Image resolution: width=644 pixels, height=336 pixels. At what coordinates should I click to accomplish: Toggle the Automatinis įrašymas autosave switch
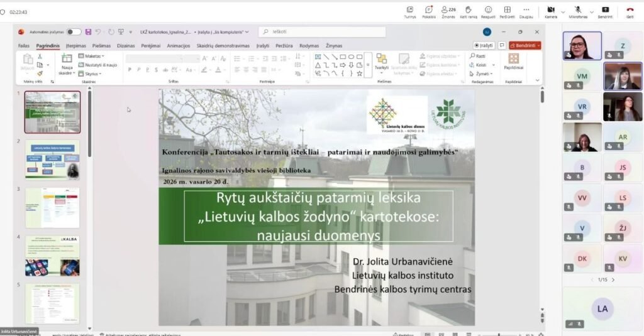tap(74, 31)
